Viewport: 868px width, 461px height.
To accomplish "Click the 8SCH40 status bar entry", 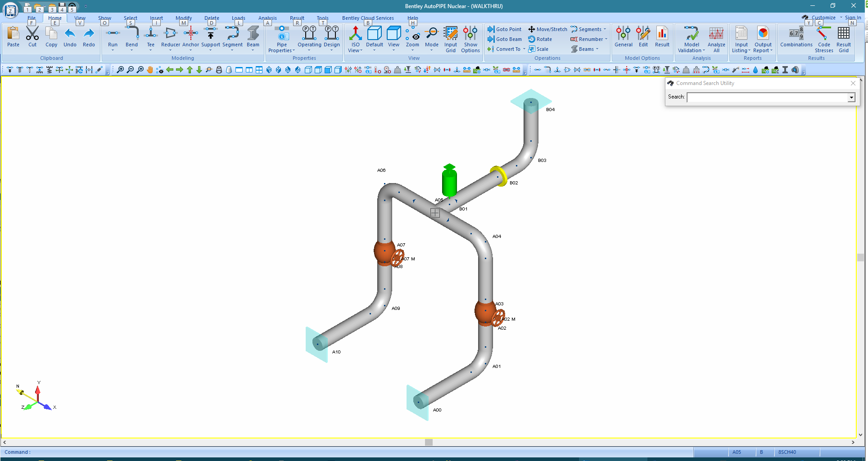I will pos(787,452).
